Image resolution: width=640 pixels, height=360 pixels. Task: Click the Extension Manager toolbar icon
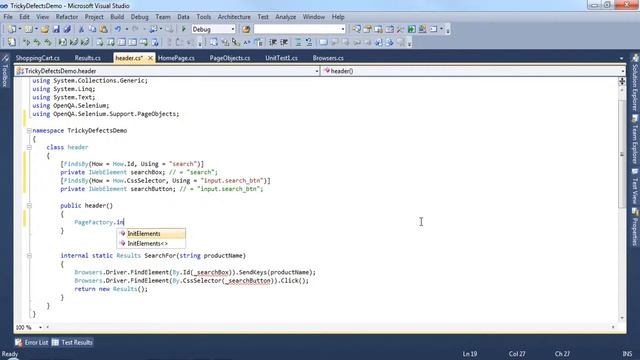pos(422,29)
